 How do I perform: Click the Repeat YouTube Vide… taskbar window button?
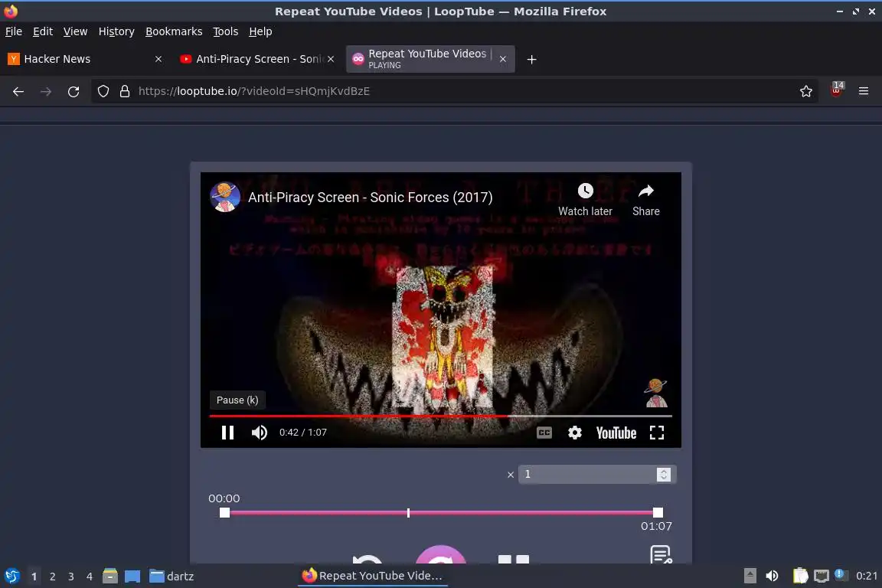372,576
